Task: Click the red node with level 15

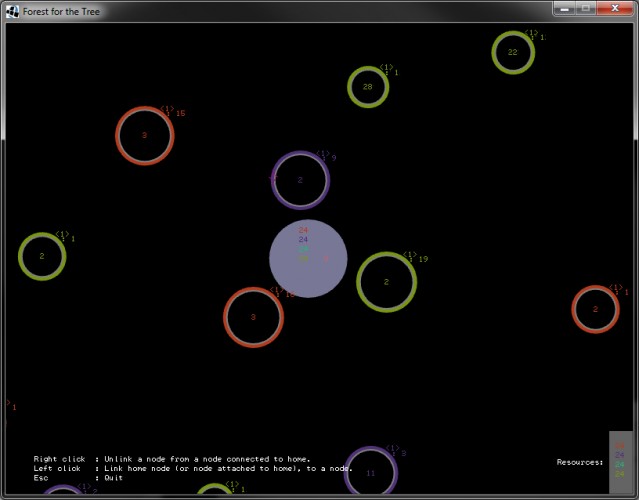Action: click(145, 136)
